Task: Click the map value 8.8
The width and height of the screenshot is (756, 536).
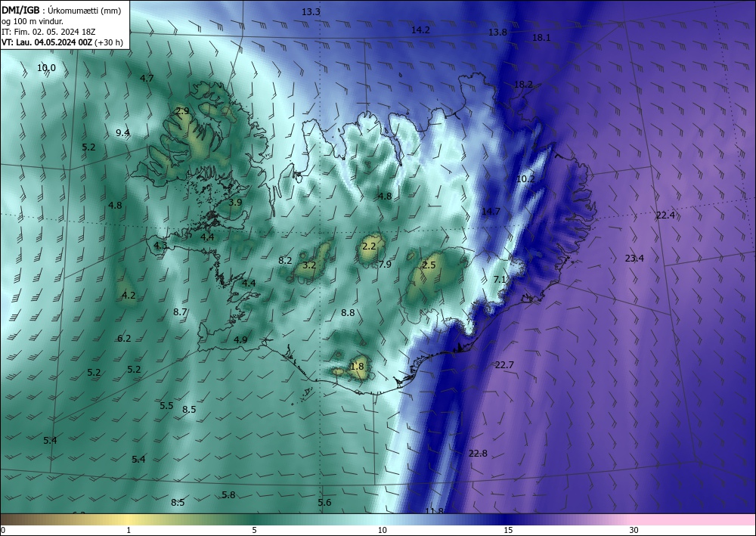Action: (348, 313)
